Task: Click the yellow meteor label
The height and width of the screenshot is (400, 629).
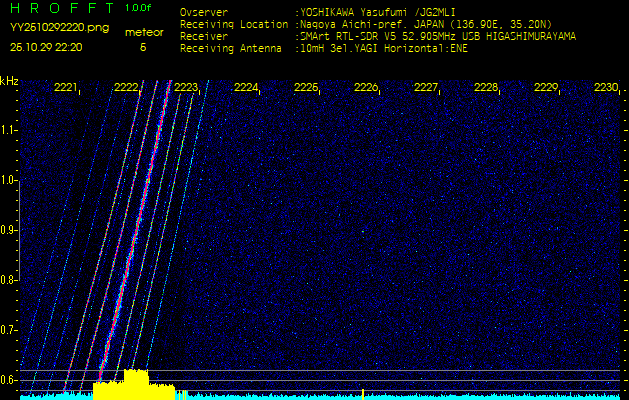Action: [x=143, y=32]
